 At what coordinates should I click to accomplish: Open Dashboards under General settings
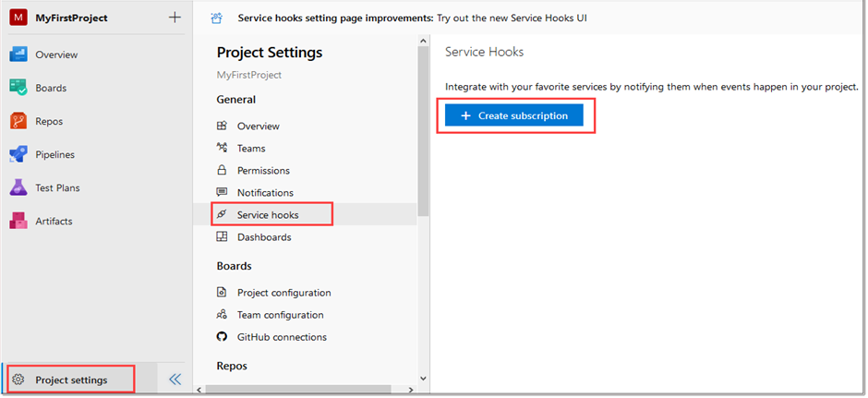pos(264,237)
